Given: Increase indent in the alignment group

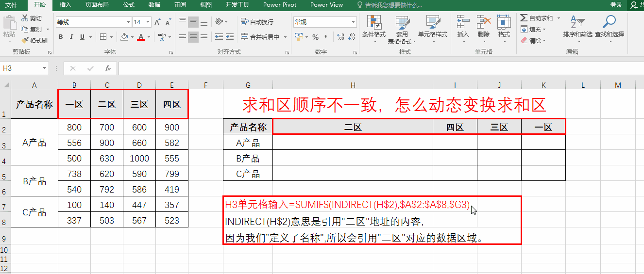Looking at the screenshot, I should (x=229, y=37).
